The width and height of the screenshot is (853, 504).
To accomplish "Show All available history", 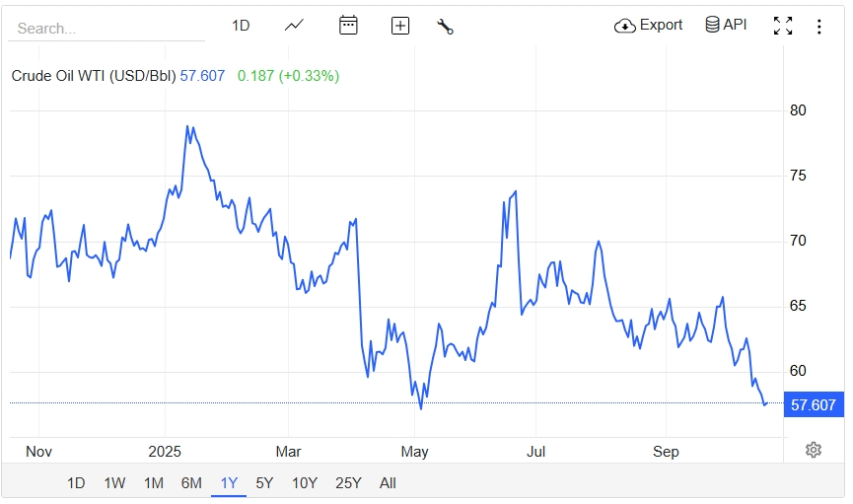I will pyautogui.click(x=388, y=483).
